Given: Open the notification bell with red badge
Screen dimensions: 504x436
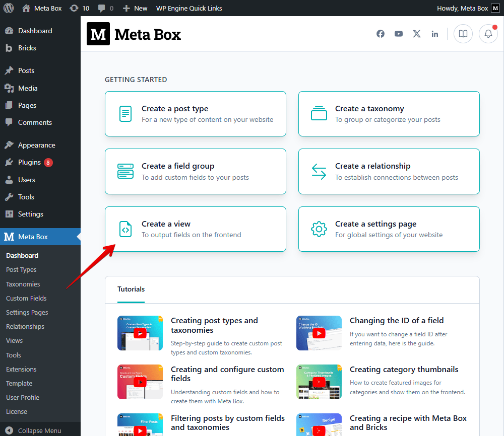Looking at the screenshot, I should click(488, 34).
